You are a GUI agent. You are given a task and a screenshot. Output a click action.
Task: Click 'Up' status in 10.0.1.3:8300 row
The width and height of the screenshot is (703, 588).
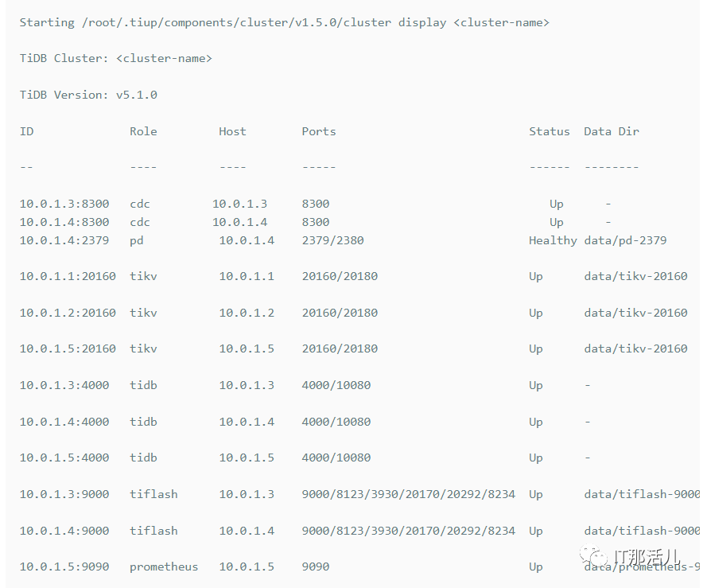557,204
